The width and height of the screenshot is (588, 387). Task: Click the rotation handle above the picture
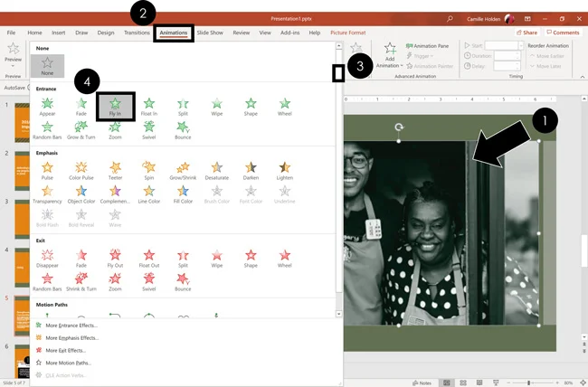[x=399, y=127]
